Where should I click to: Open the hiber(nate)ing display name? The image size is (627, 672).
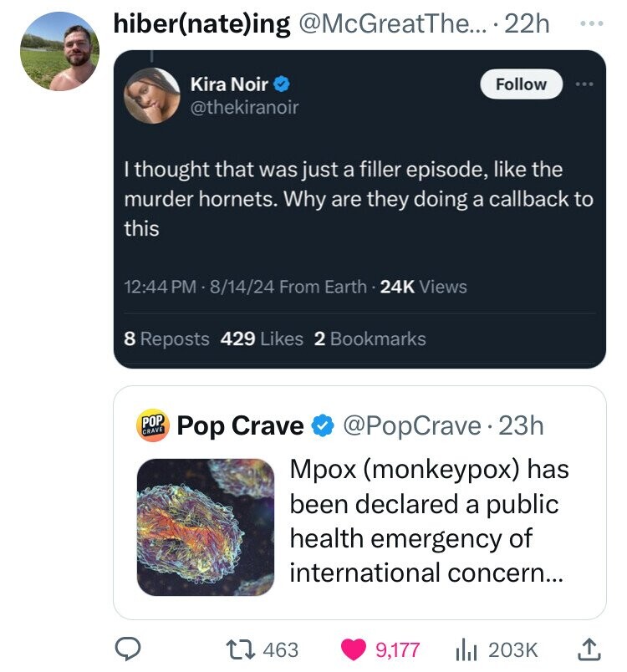(201, 23)
